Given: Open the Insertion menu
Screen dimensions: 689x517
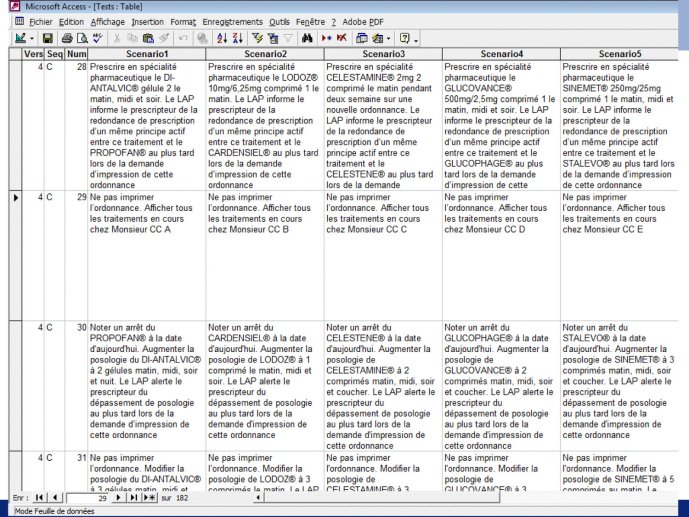Looking at the screenshot, I should [147, 22].
